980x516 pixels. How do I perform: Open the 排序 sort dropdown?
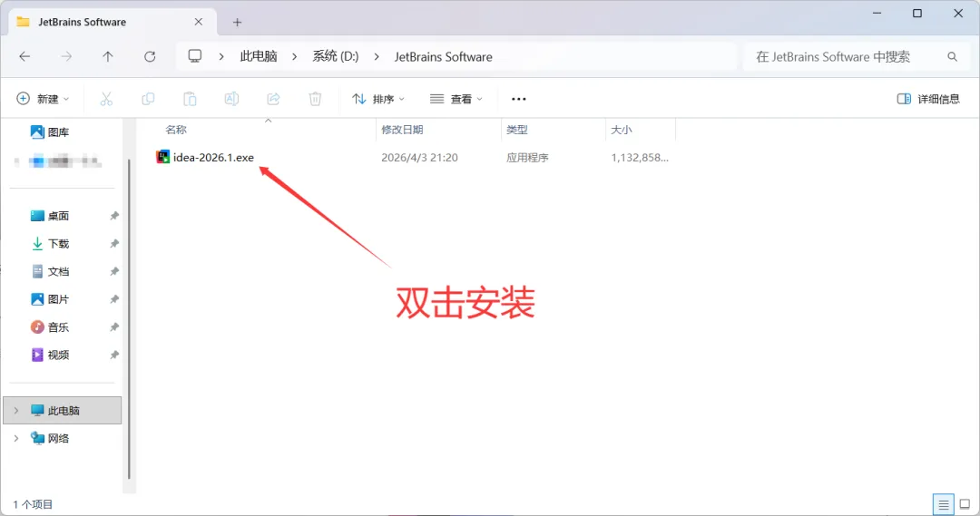coord(378,99)
